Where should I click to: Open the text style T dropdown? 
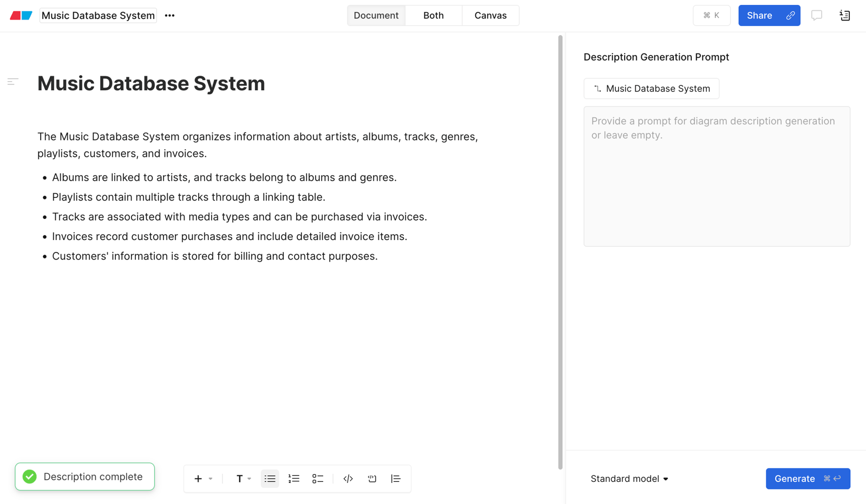pyautogui.click(x=244, y=479)
